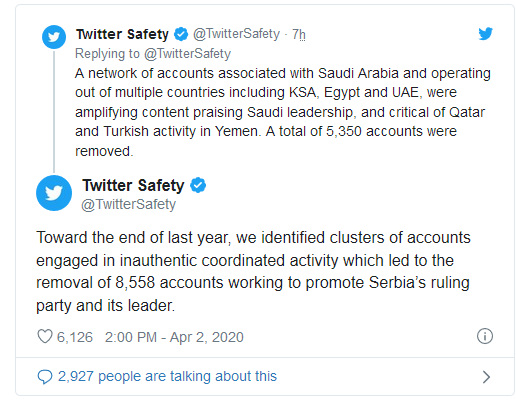Click the @TwitterSafety handle under main name
Screen dimensions: 516x401
point(128,204)
